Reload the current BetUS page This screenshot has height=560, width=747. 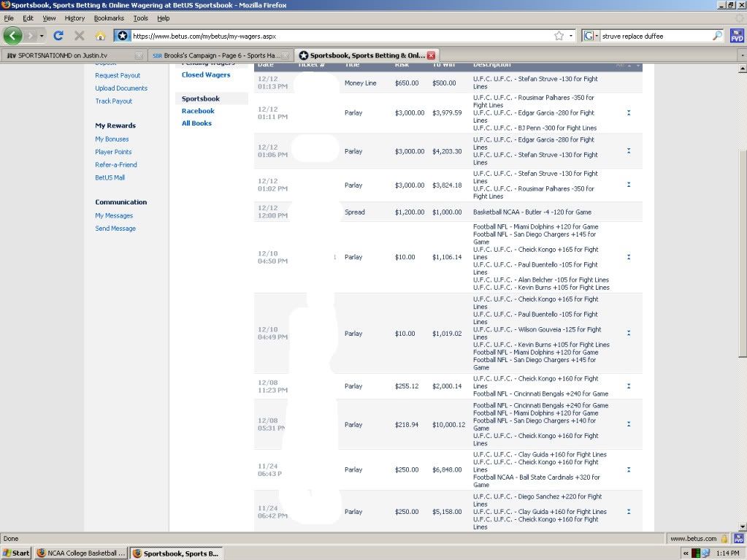pyautogui.click(x=58, y=36)
